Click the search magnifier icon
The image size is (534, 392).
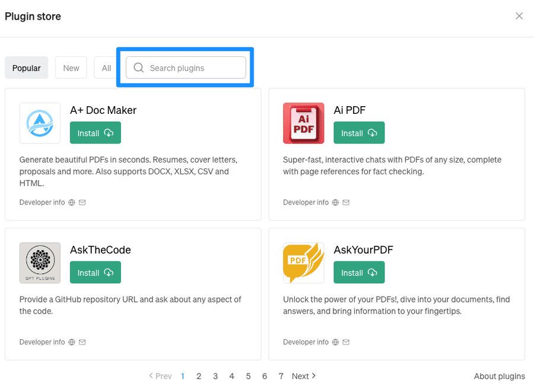(x=139, y=68)
